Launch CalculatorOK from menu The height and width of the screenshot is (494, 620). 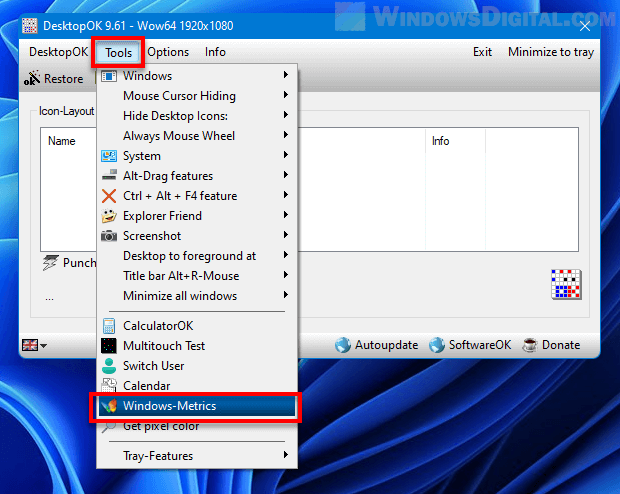point(197,326)
